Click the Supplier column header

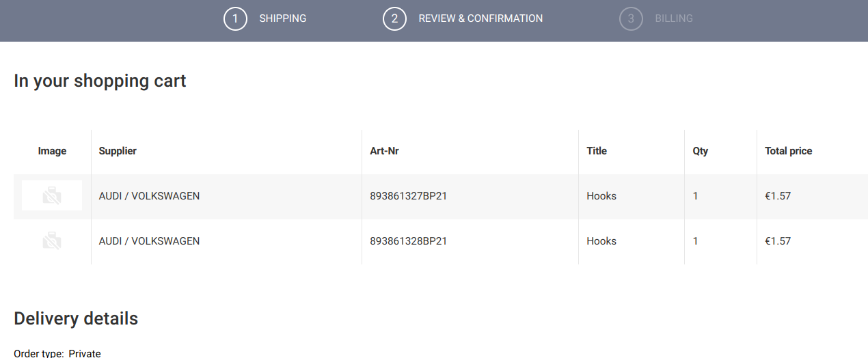pyautogui.click(x=118, y=151)
